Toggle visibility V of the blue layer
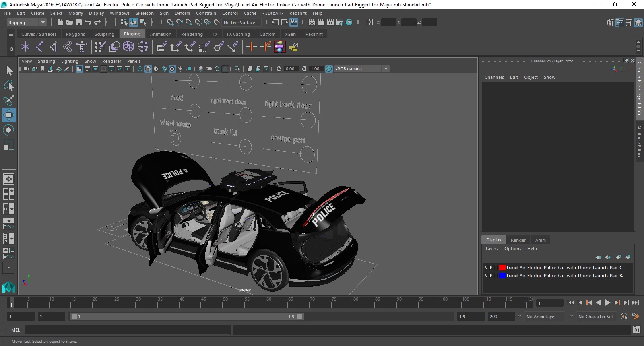This screenshot has height=346, width=644. pos(486,276)
